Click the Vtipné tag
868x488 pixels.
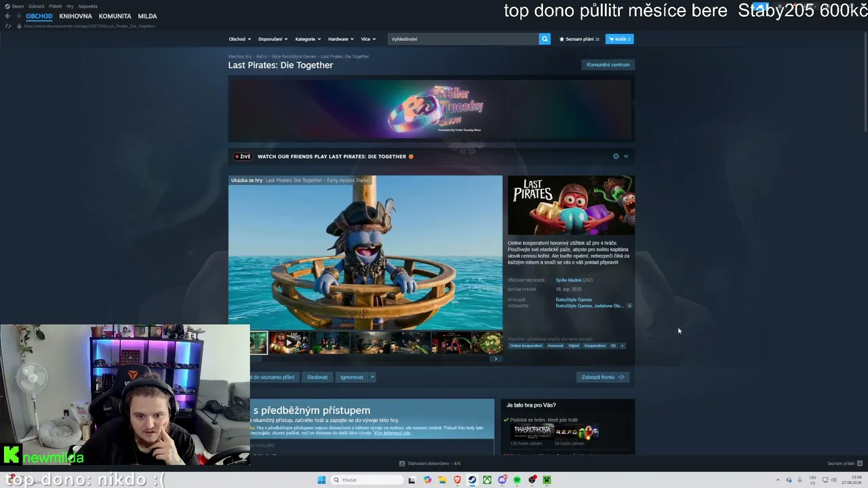[574, 346]
